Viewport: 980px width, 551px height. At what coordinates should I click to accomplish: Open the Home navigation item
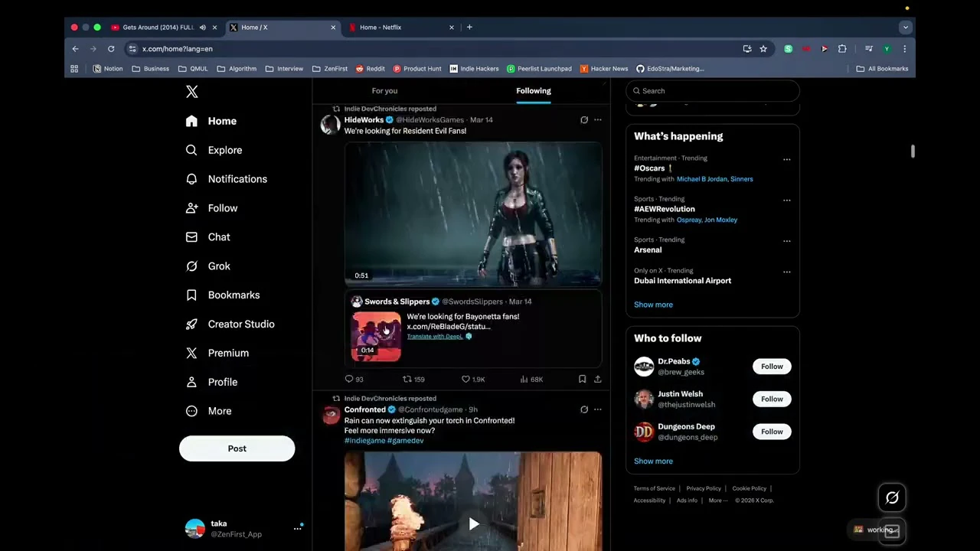pyautogui.click(x=211, y=121)
